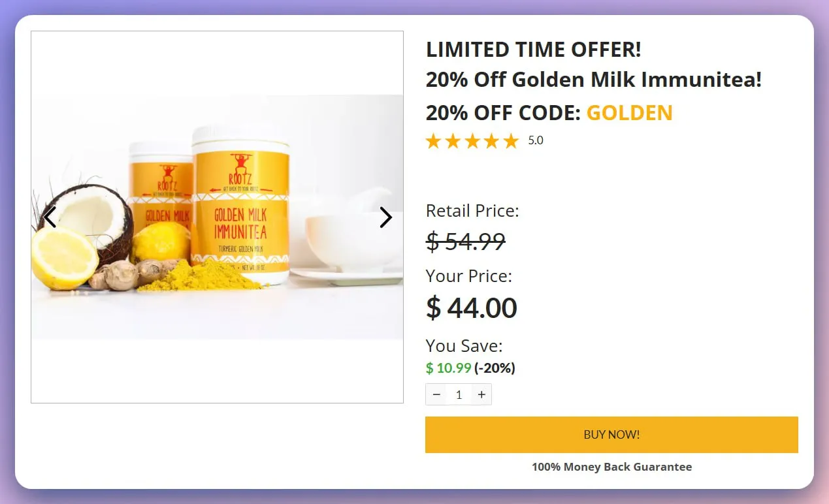The height and width of the screenshot is (504, 829).
Task: Click the 20% Off Golden Milk Immunitea title
Action: (593, 80)
